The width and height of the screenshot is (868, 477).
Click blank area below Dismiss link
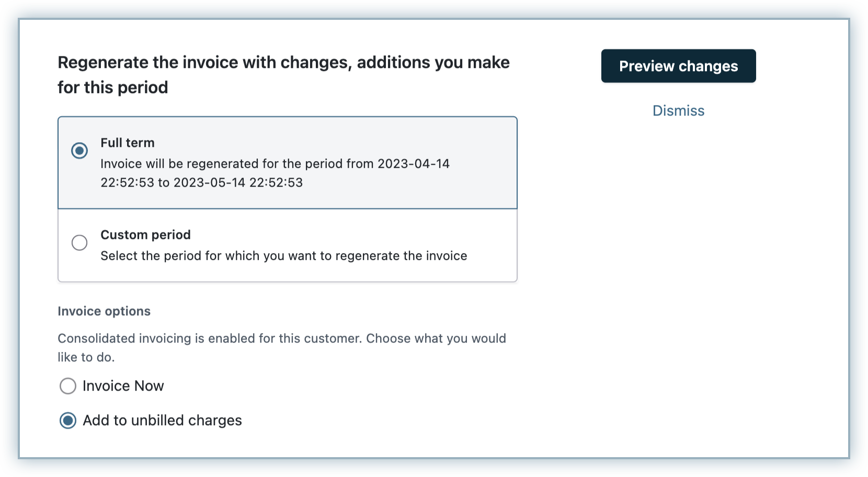click(678, 235)
